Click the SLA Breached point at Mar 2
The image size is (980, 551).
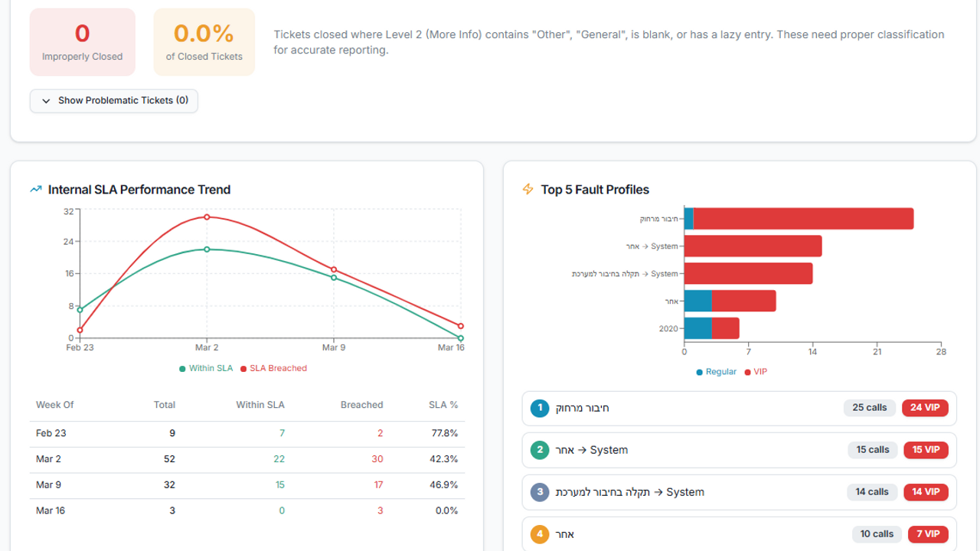[x=207, y=217]
